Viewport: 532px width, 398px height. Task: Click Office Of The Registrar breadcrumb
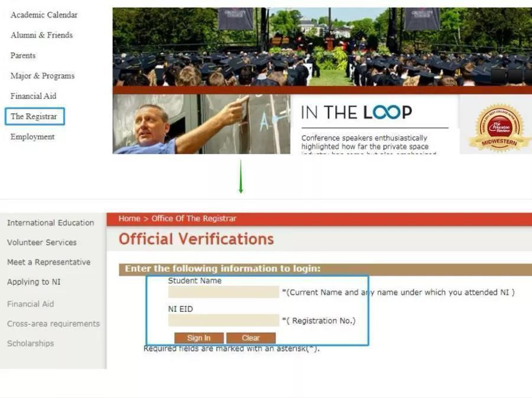coord(194,218)
